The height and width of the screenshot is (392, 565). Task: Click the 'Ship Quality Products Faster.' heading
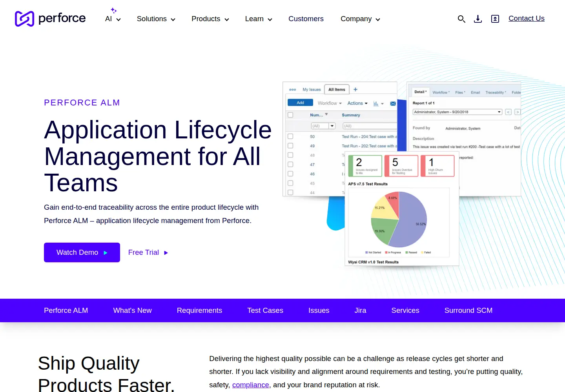(x=106, y=373)
